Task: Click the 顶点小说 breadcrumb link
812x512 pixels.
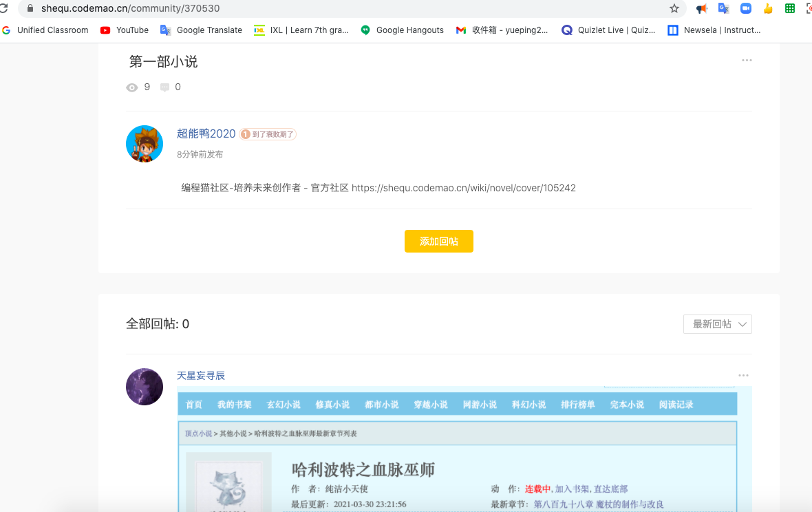Action: [x=198, y=434]
